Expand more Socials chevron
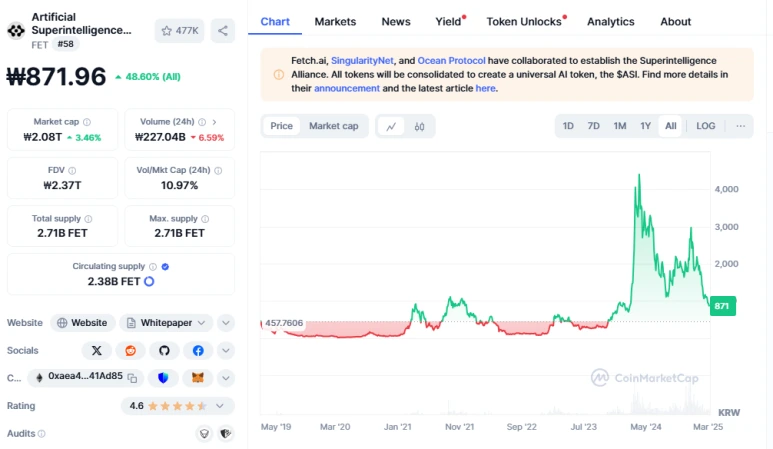 tap(226, 350)
